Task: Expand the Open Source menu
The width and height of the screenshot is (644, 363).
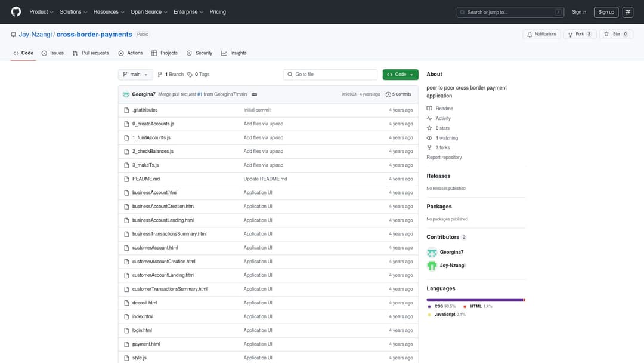Action: [x=148, y=12]
